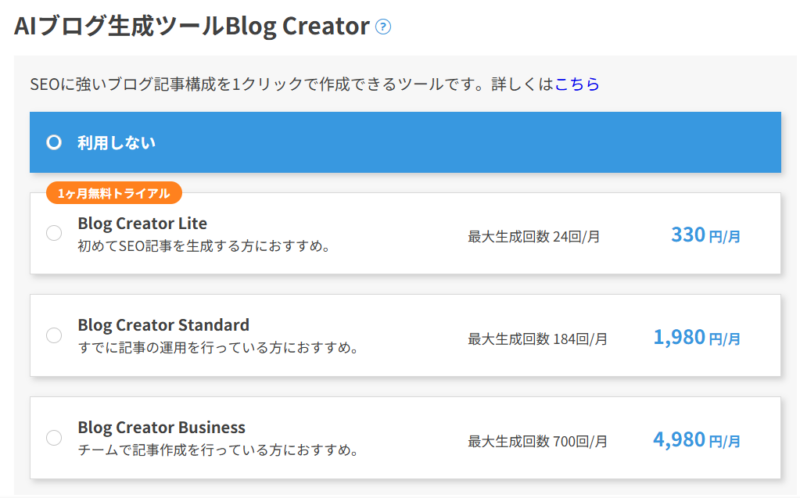Select the 利用しない radio button
800x498 pixels.
tap(54, 142)
